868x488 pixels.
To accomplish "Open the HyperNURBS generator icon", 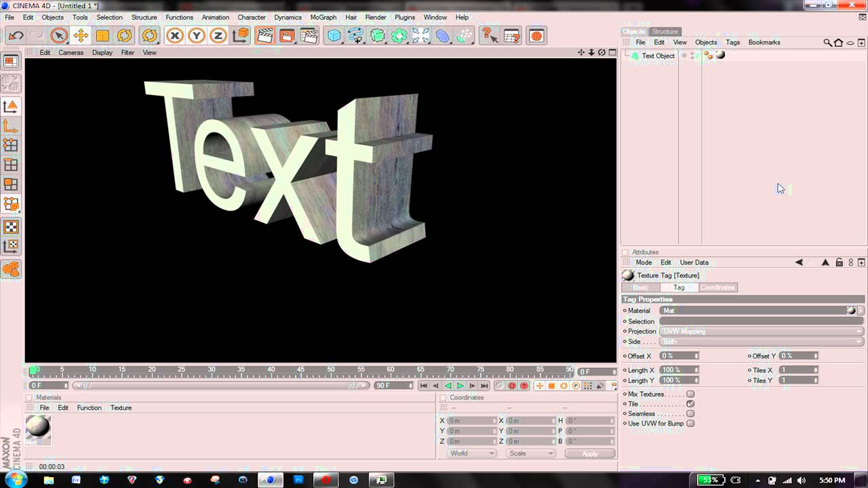I will click(x=378, y=36).
